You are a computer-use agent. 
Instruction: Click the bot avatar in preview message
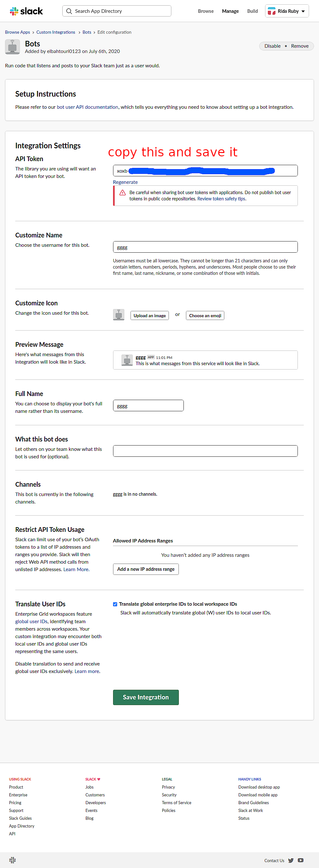pyautogui.click(x=127, y=360)
